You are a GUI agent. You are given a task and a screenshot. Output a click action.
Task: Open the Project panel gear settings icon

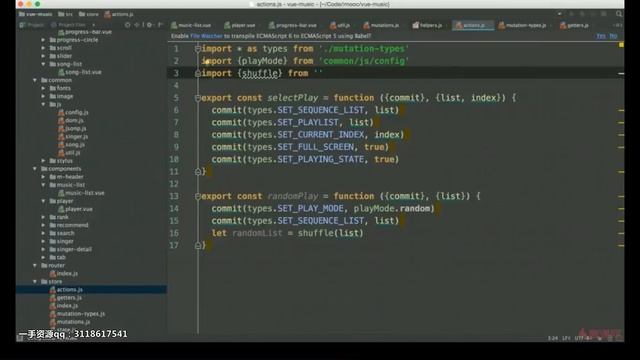point(149,25)
